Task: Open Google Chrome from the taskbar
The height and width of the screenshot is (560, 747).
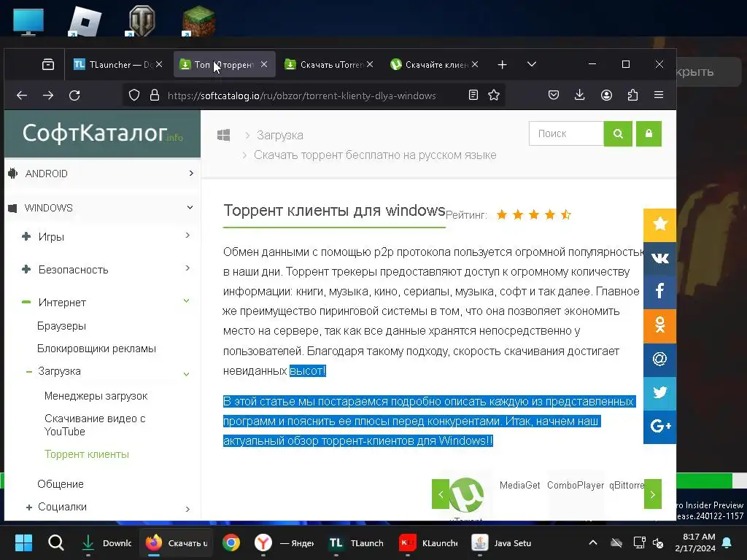Action: coord(231,542)
